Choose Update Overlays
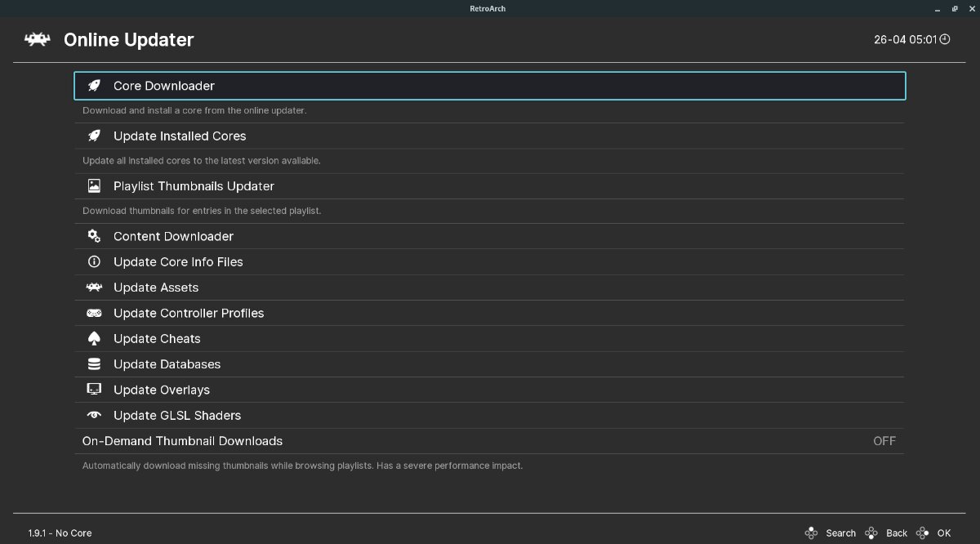980x544 pixels. pos(490,390)
